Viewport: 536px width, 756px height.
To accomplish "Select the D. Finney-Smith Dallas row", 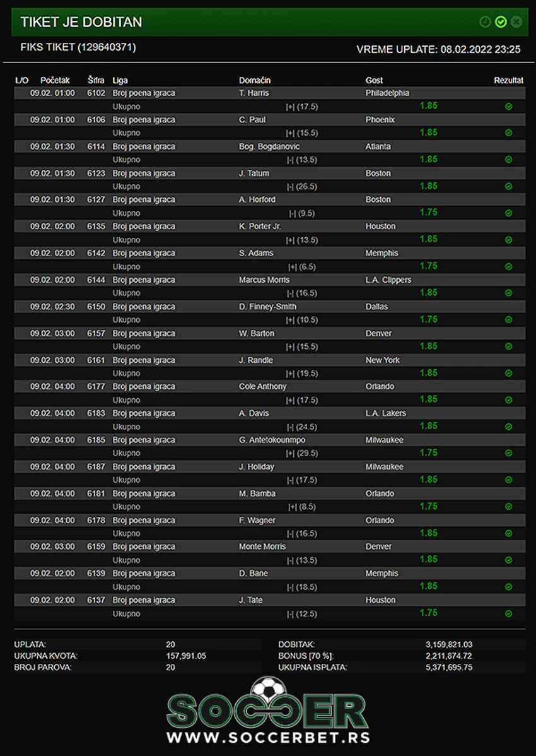I will [x=270, y=307].
